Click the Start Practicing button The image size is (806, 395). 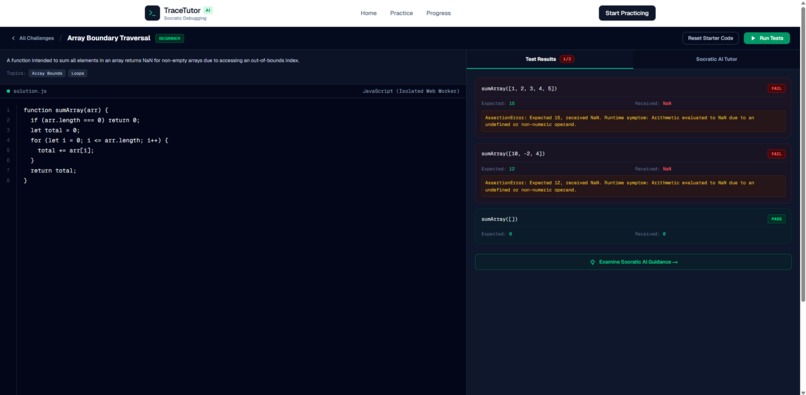[627, 13]
